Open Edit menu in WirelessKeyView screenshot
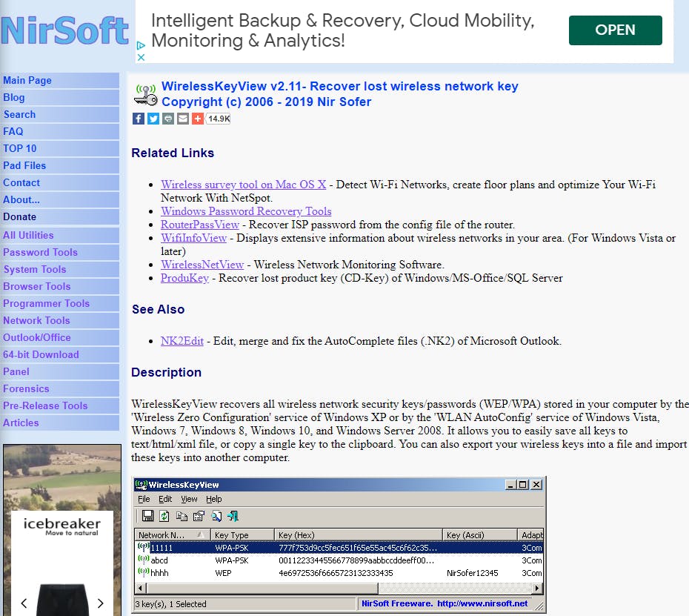This screenshot has height=616, width=689. pos(165,500)
